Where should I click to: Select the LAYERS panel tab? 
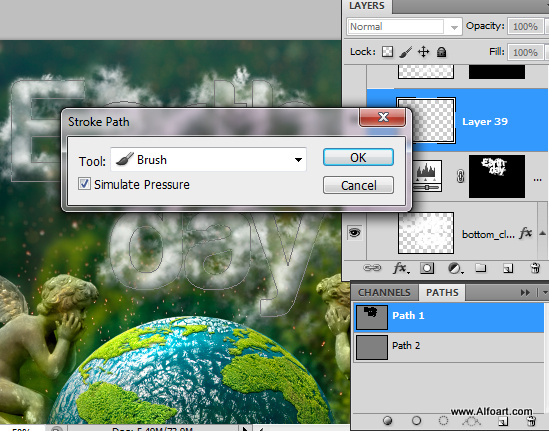[x=367, y=6]
